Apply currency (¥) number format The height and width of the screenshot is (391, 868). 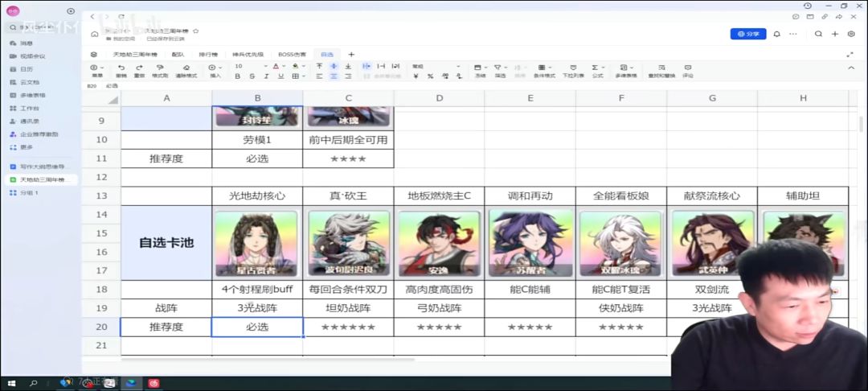tap(416, 76)
